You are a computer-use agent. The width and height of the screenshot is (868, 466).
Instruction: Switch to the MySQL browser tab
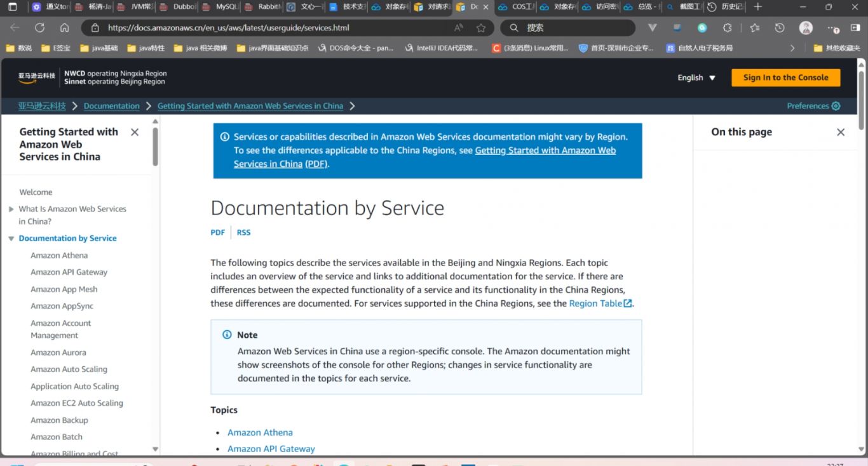click(x=220, y=7)
